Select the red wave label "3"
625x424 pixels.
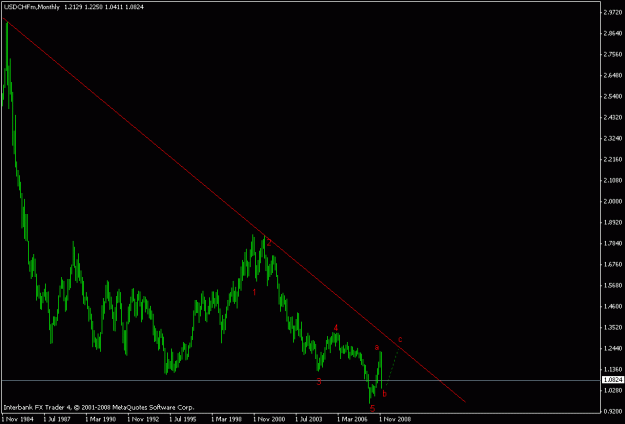[319, 382]
